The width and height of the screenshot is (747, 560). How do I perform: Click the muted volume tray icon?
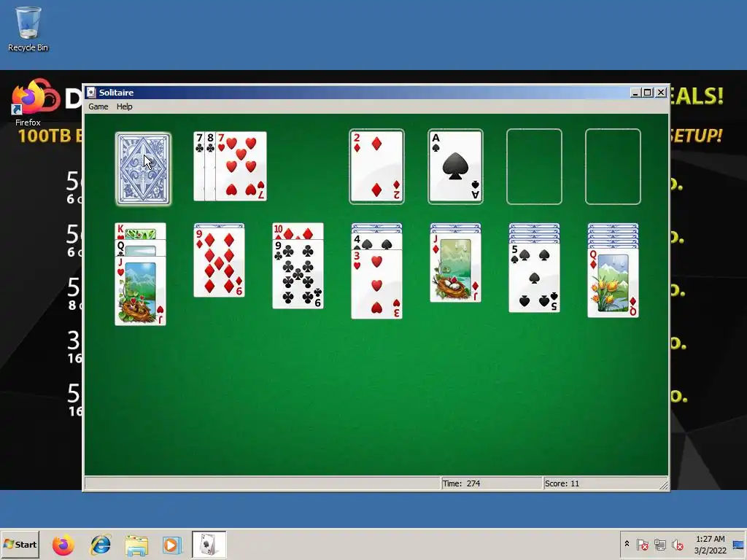(677, 544)
